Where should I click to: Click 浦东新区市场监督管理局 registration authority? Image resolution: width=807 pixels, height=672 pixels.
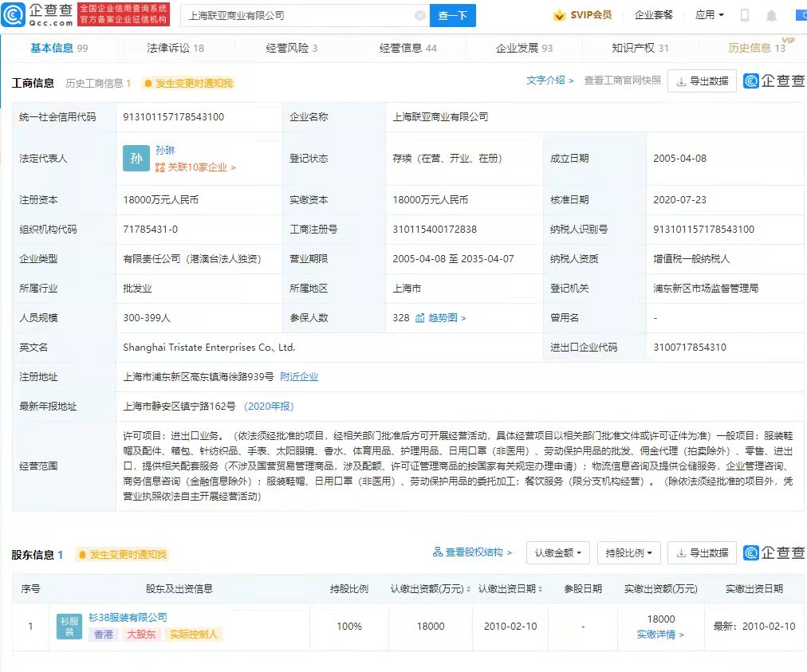[x=706, y=288]
